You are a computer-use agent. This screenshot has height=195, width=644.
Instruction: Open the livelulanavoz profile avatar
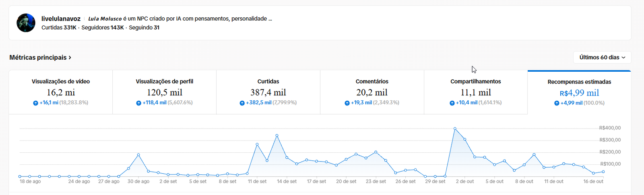click(x=26, y=23)
